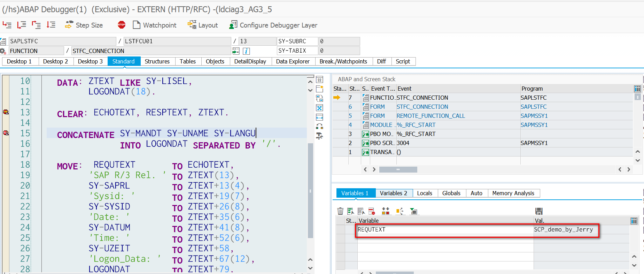644x274 pixels.
Task: Click the grey list-with-cursor deselect icon in the variables toolbar
Action: [361, 211]
